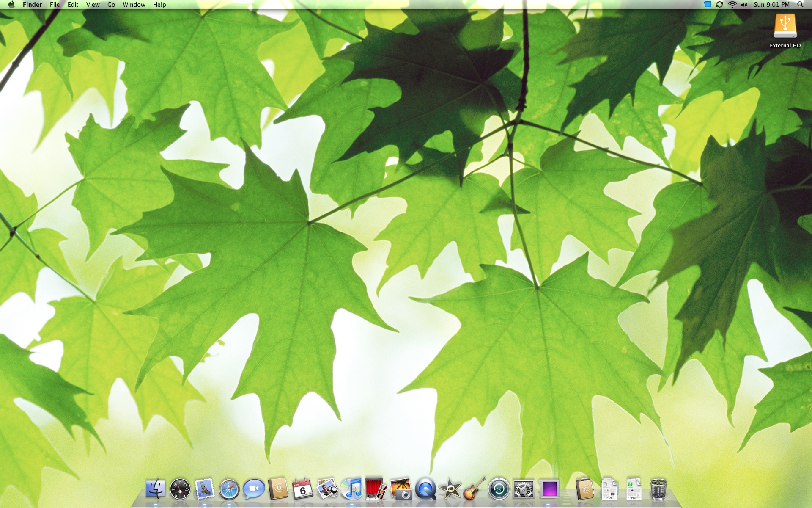Select the External HD drive icon
Viewport: 812px width, 508px height.
point(785,26)
